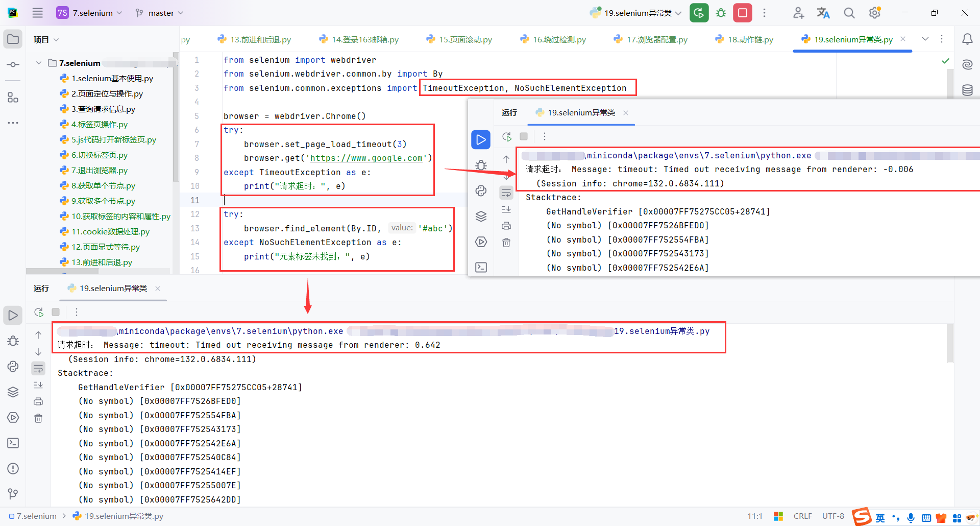Go down the stack trace in bottom Run panel
980x526 pixels.
38,352
